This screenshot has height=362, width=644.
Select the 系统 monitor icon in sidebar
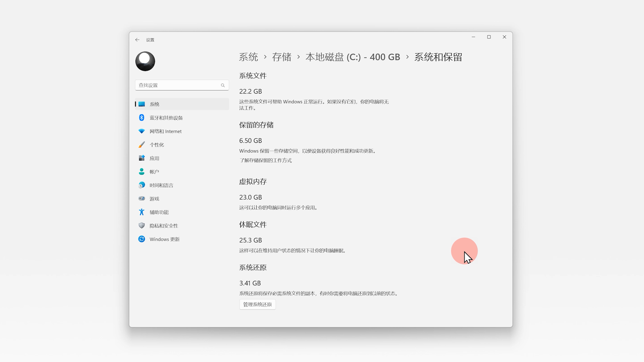coord(142,104)
